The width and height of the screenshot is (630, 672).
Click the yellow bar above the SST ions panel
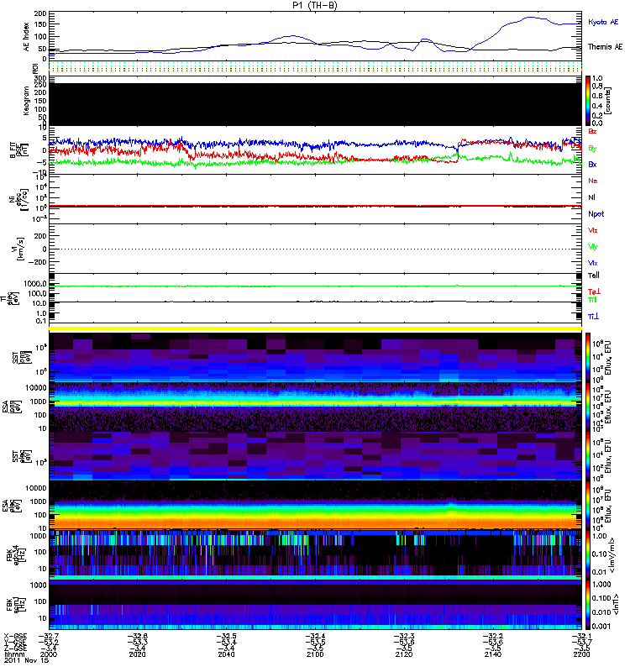316,328
